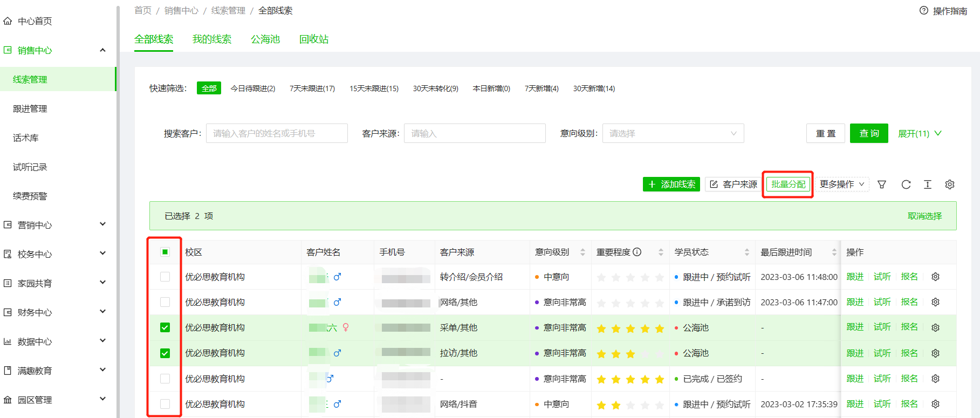Open the 意向级别 请选择 dropdown
980x418 pixels.
[x=673, y=133]
